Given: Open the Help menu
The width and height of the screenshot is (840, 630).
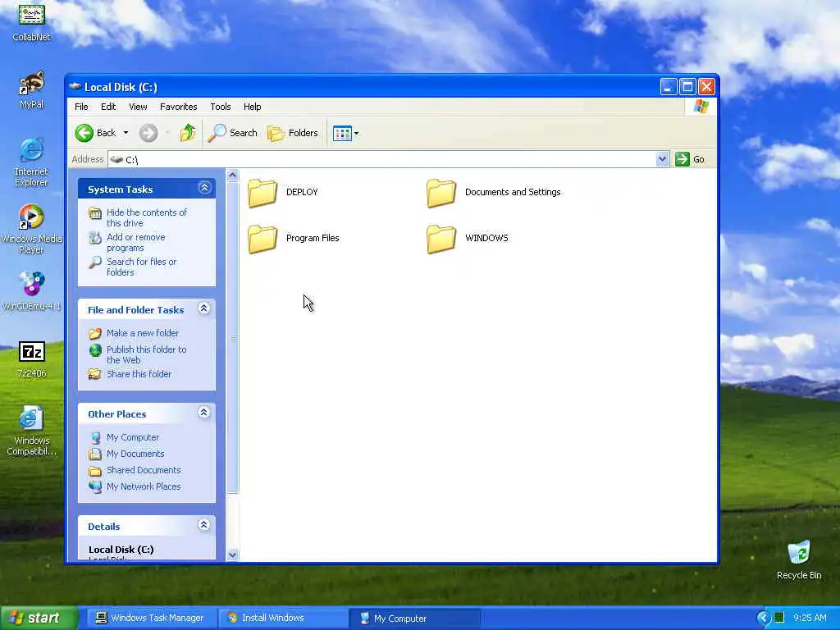Looking at the screenshot, I should pyautogui.click(x=253, y=107).
